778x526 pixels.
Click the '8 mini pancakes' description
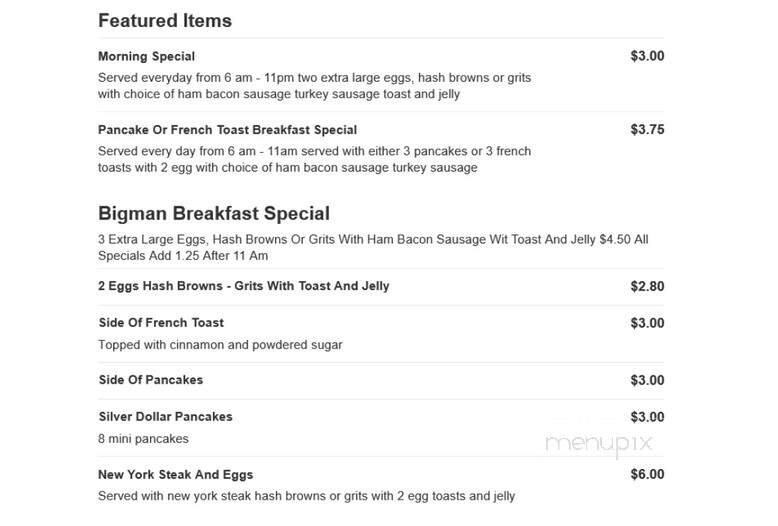tap(143, 439)
